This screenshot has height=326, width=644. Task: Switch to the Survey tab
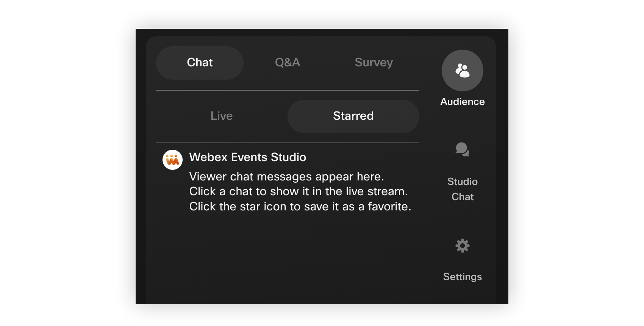(374, 63)
